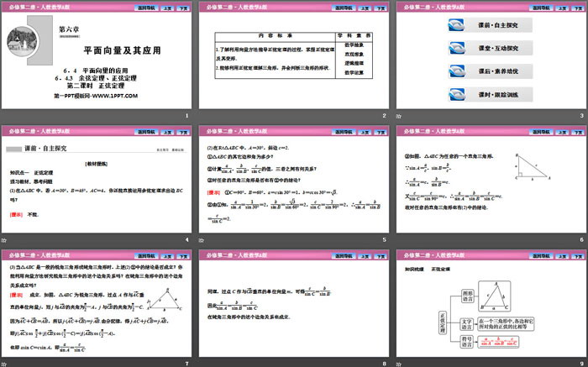This screenshot has height=367, width=588.
Task: Click the blue icon beside 课前·自主探究
Action: (457, 25)
